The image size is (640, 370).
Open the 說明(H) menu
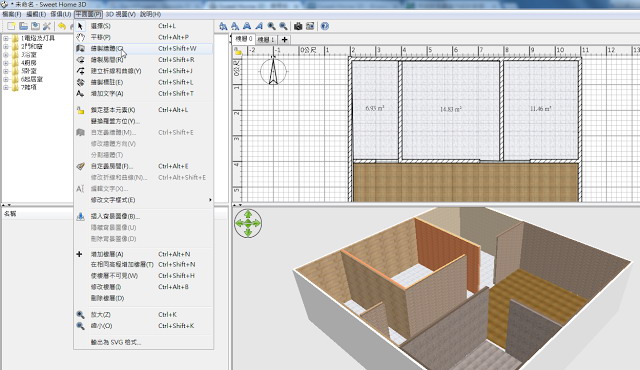[x=150, y=14]
